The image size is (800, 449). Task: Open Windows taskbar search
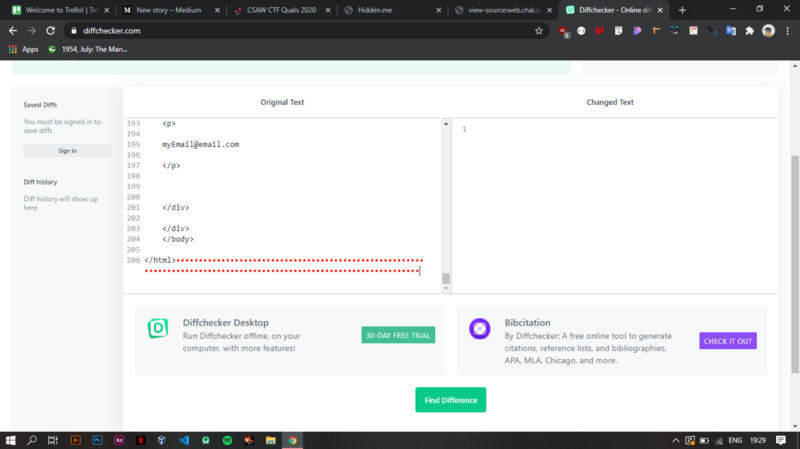pyautogui.click(x=32, y=440)
